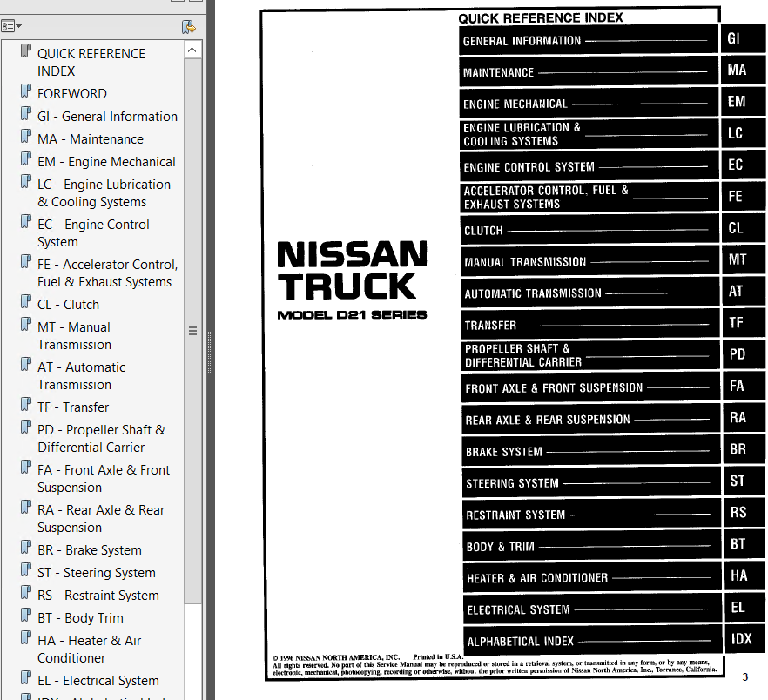
Task: Click the NISSAN TRUCK title text
Action: point(352,270)
